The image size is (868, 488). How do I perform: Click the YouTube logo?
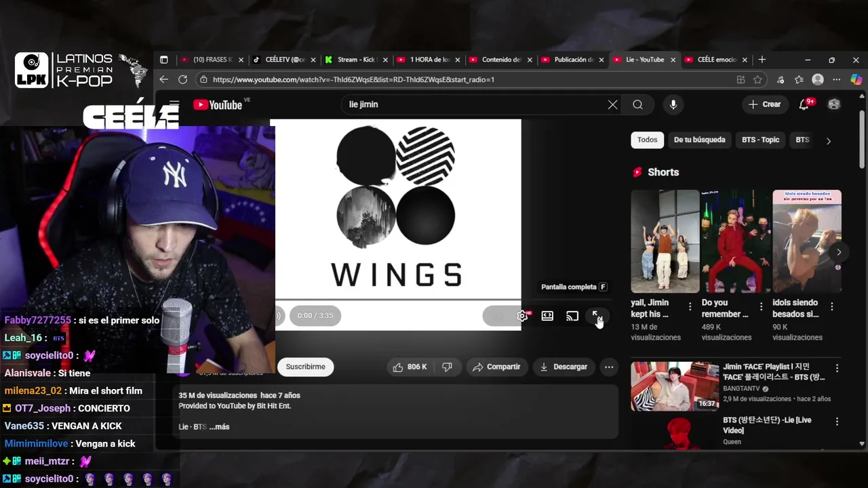[218, 104]
